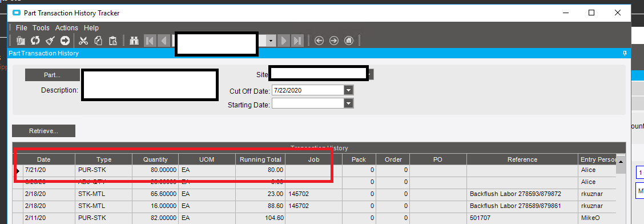Click the Entry Person column header
Viewport: 644px width, 224px height.
[597, 159]
